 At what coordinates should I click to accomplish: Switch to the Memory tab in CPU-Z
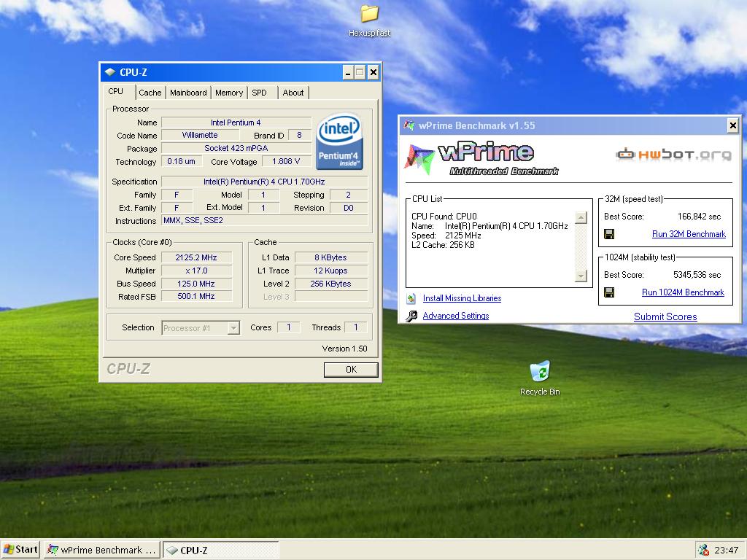click(228, 93)
